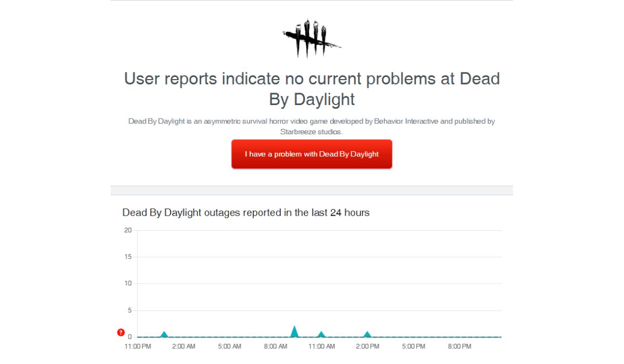Click the 'User reports indicate no current problems' heading

[x=311, y=88]
